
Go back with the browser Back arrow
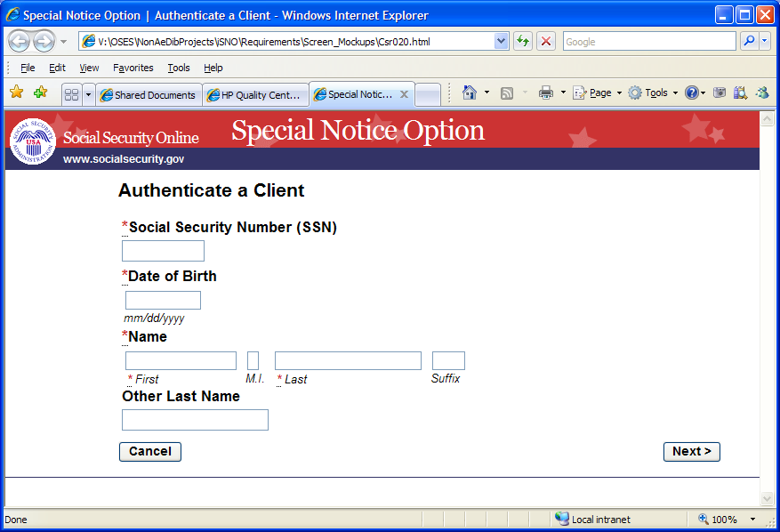pyautogui.click(x=20, y=41)
